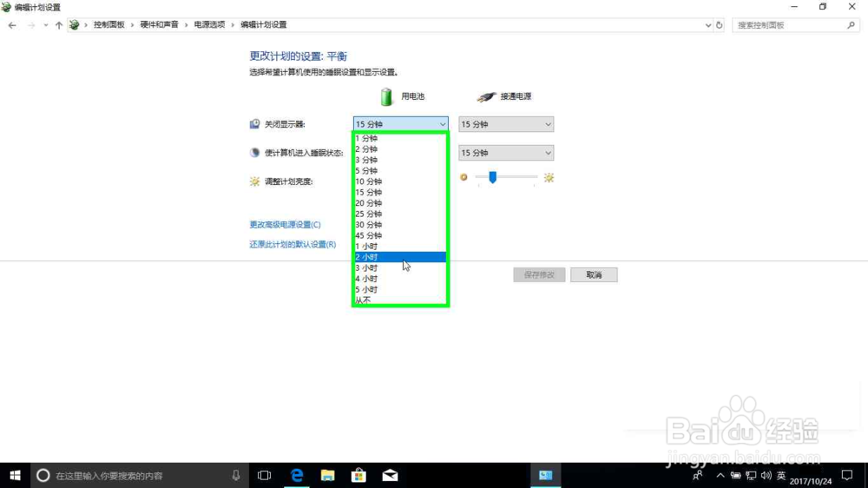Select the 5 小时 option
Viewport: 868px width, 488px height.
(400, 290)
